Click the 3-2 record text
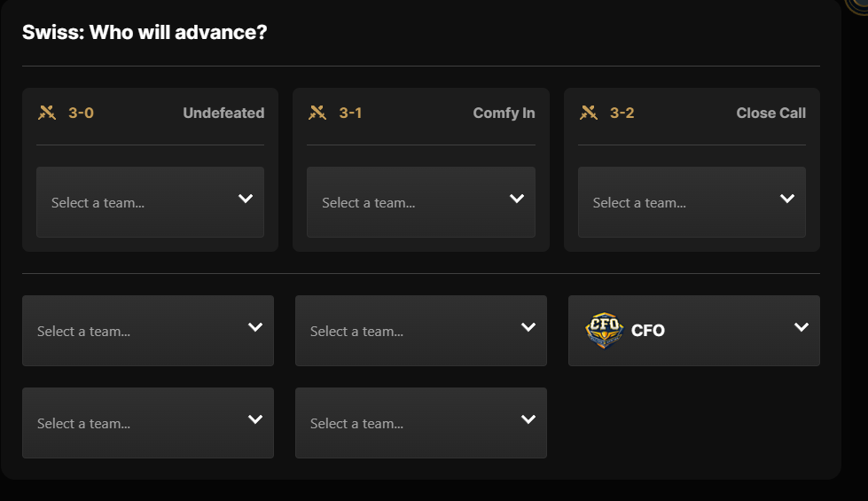The width and height of the screenshot is (868, 501). [x=622, y=113]
